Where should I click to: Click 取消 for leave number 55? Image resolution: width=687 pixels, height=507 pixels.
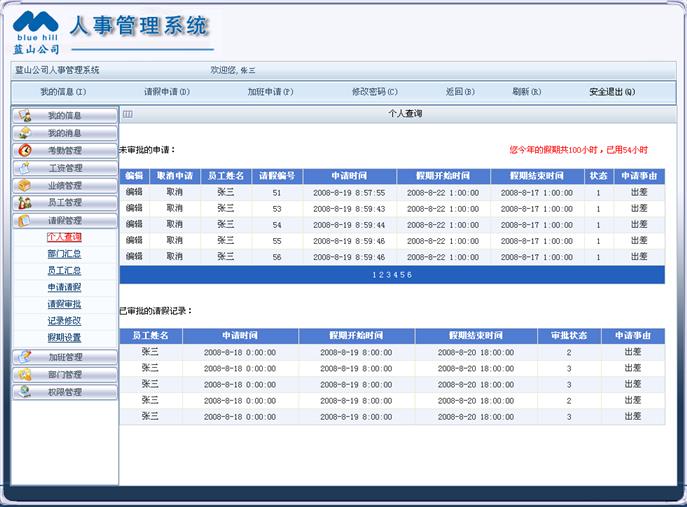[x=174, y=241]
